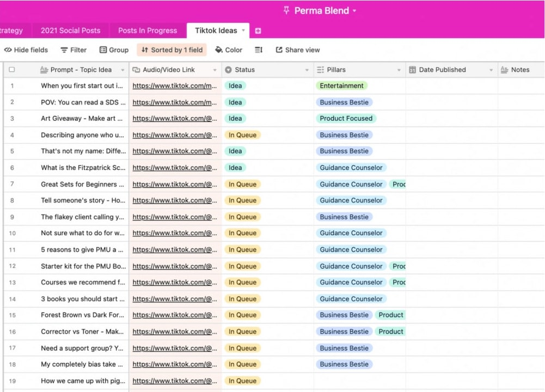Click the row height icon
Screen dimensions: 545x392
pos(259,50)
